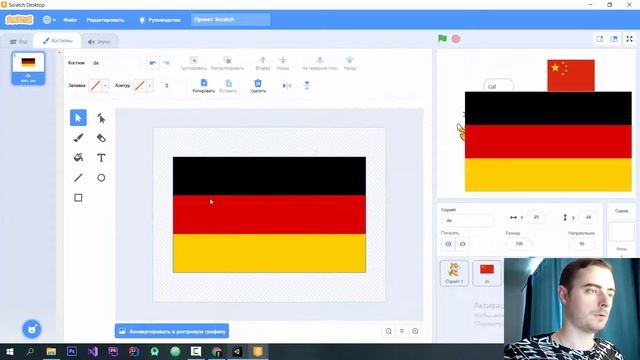The height and width of the screenshot is (360, 640).
Task: Click the Undo arrow button
Action: click(x=153, y=63)
